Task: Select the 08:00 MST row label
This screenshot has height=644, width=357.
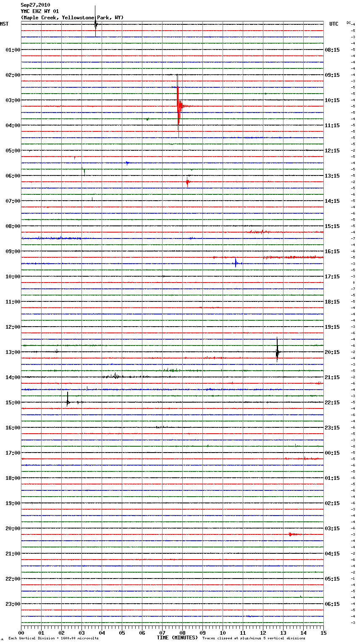Action: click(x=13, y=226)
